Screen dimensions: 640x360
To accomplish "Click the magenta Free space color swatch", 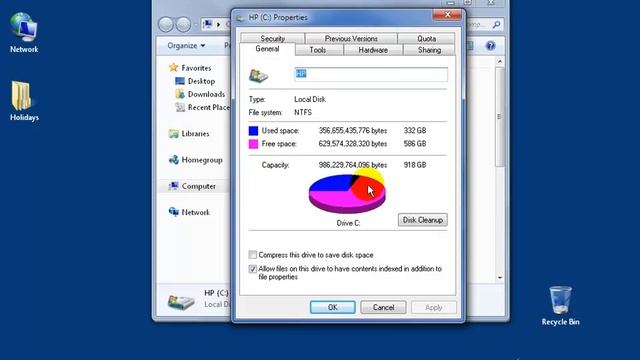I will pos(253,144).
